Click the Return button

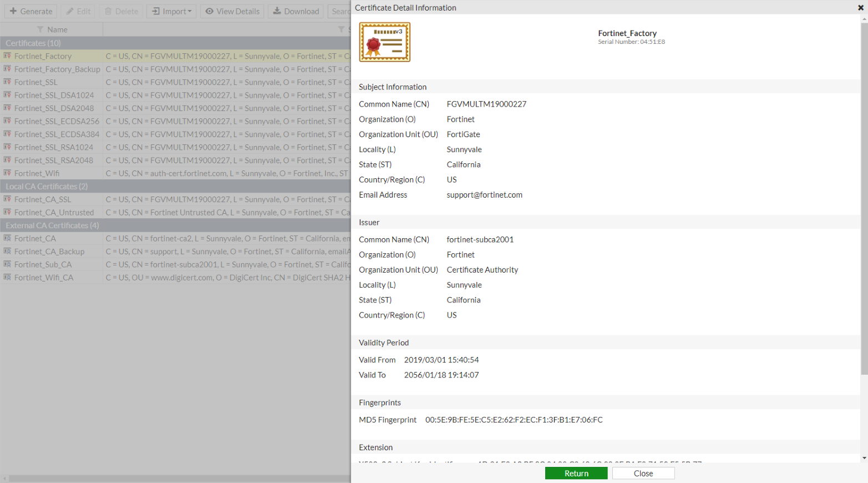576,473
